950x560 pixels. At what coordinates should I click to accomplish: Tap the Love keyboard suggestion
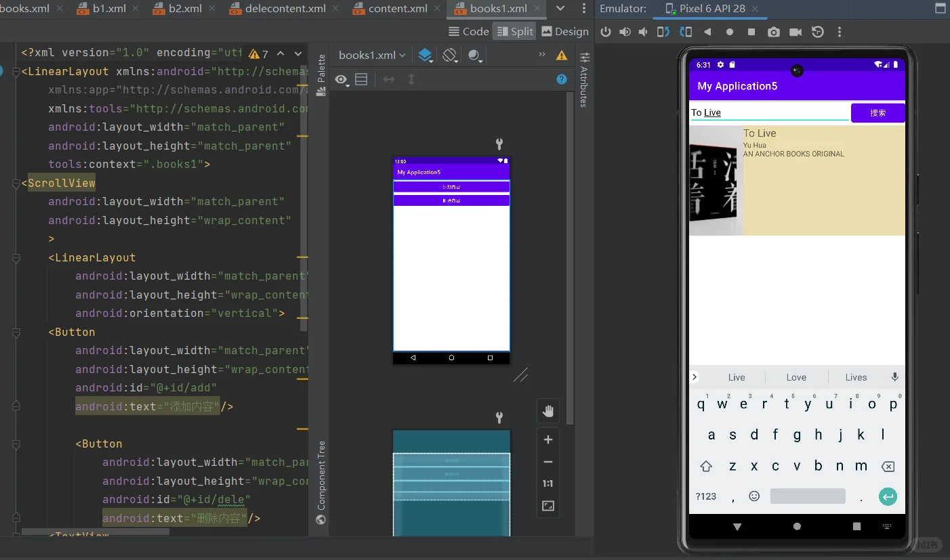pos(796,376)
